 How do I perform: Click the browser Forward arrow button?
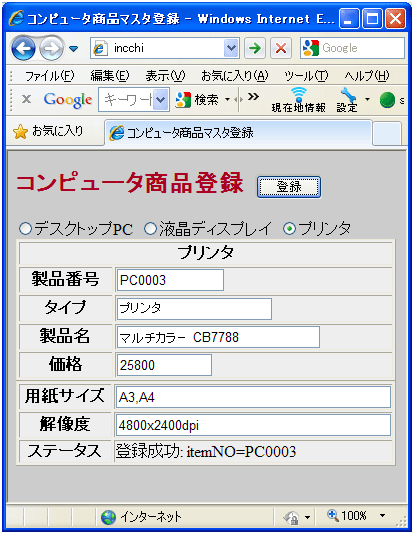click(52, 49)
